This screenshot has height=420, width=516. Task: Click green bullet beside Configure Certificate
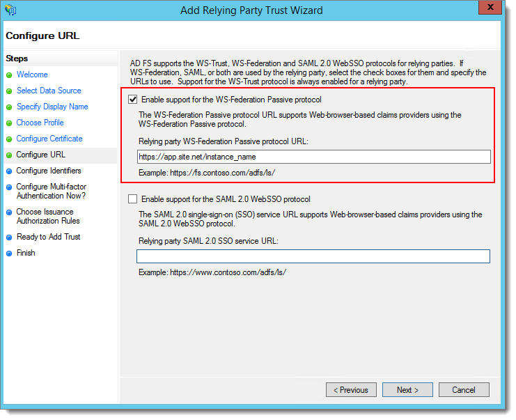tap(9, 139)
